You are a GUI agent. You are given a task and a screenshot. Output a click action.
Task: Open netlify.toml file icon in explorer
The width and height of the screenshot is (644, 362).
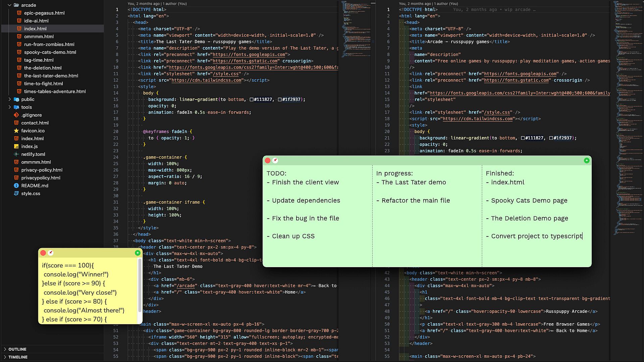(16, 154)
